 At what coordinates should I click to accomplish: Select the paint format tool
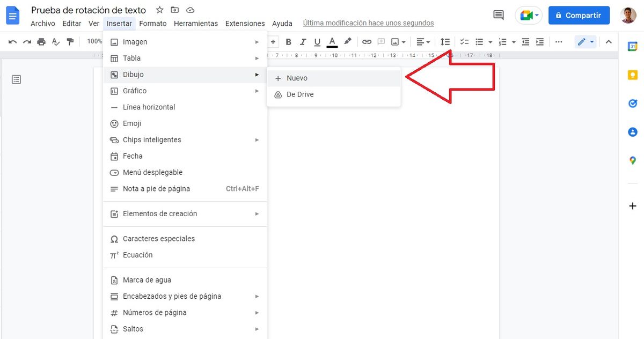click(x=70, y=41)
